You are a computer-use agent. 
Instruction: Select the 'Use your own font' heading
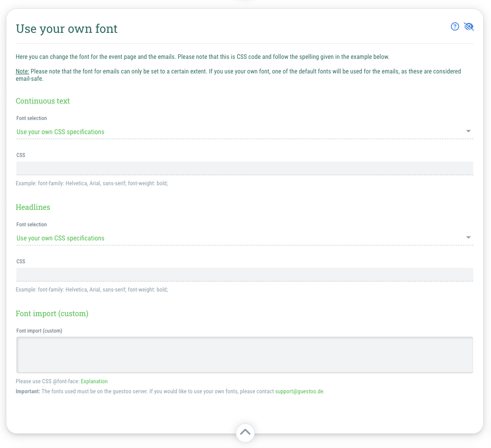coord(67,28)
